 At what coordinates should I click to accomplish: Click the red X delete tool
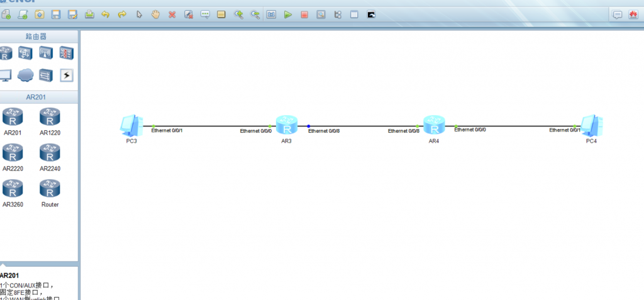point(172,15)
